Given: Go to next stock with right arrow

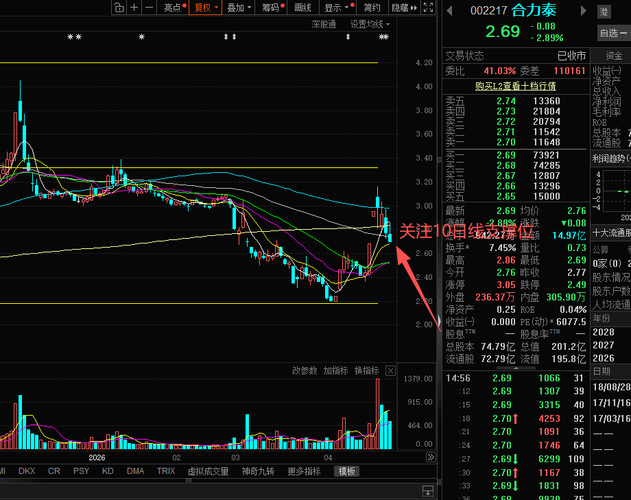Looking at the screenshot, I should point(583,11).
